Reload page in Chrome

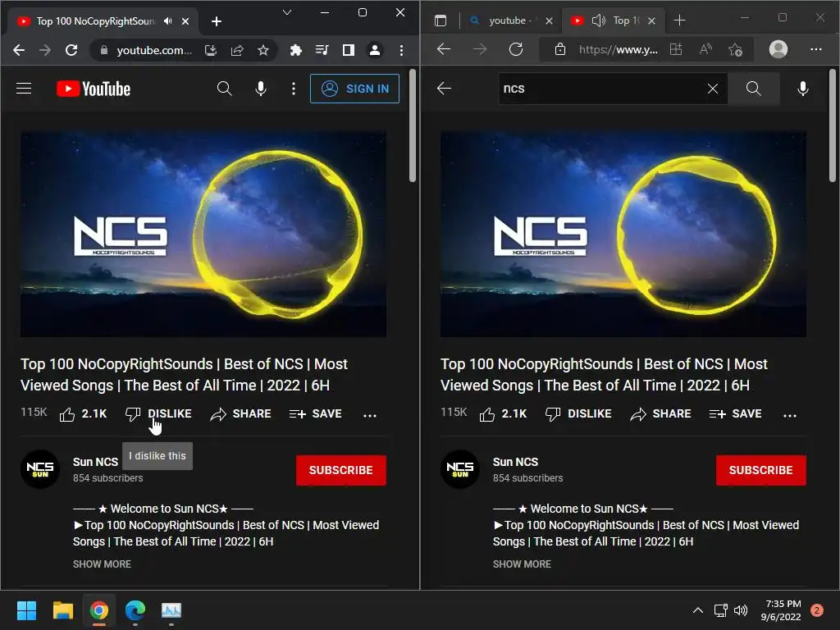pyautogui.click(x=71, y=50)
